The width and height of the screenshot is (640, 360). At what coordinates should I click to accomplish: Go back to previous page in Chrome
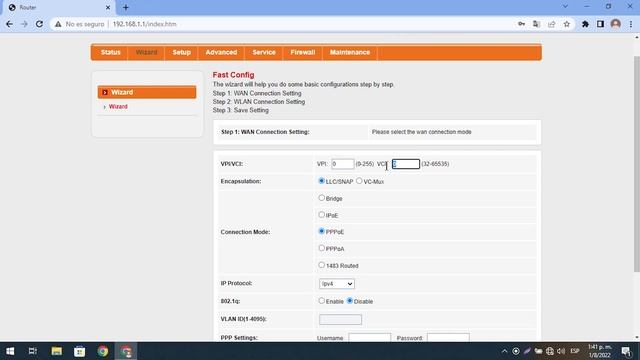pos(9,24)
